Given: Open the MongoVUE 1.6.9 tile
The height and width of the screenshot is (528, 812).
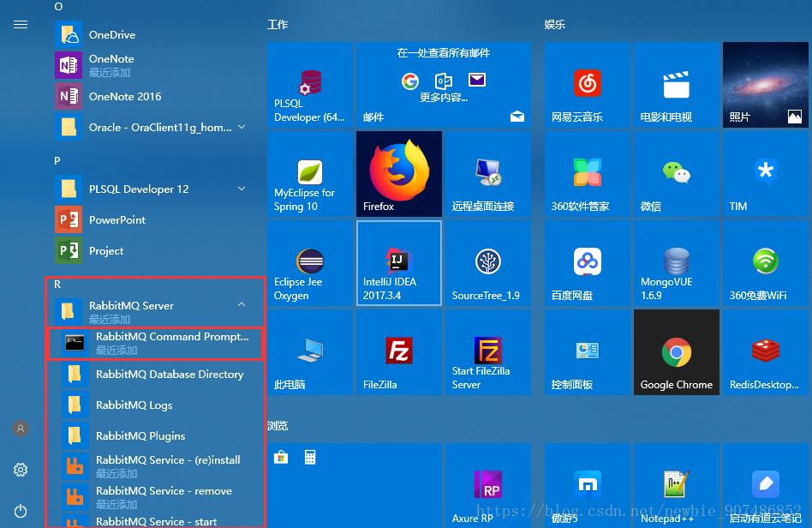Looking at the screenshot, I should (x=677, y=263).
